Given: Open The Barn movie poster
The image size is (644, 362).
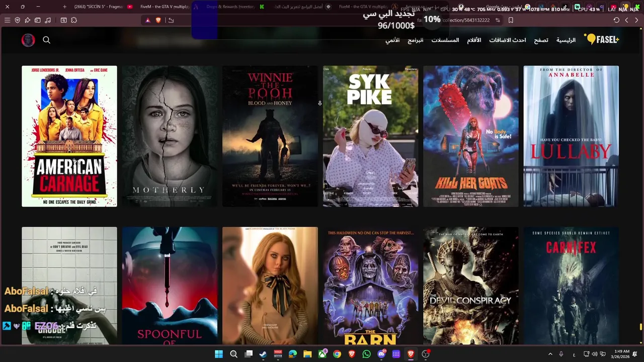Looking at the screenshot, I should click(x=370, y=286).
